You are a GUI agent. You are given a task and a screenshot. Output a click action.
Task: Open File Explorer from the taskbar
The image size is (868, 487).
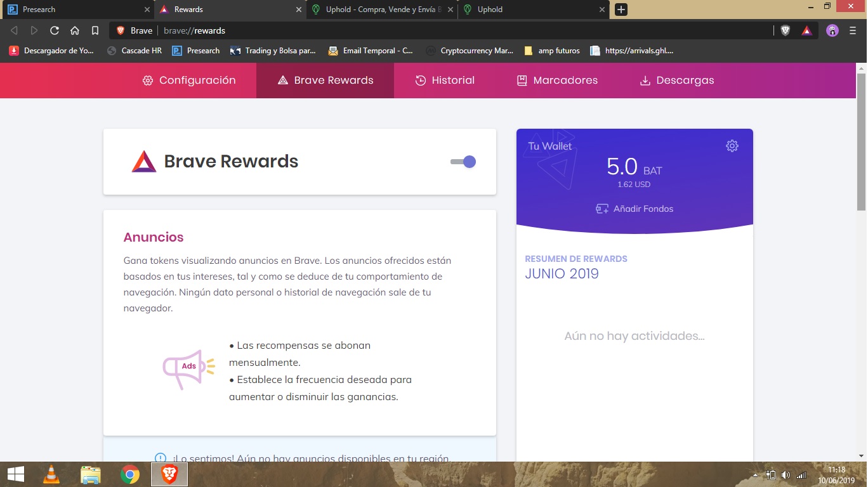(x=91, y=474)
